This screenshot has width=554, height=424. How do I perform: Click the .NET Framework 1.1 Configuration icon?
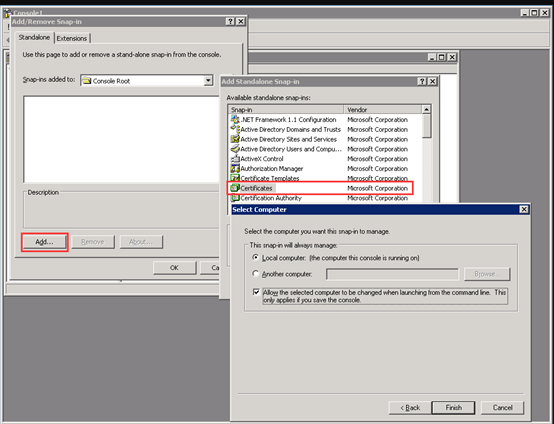tap(235, 119)
